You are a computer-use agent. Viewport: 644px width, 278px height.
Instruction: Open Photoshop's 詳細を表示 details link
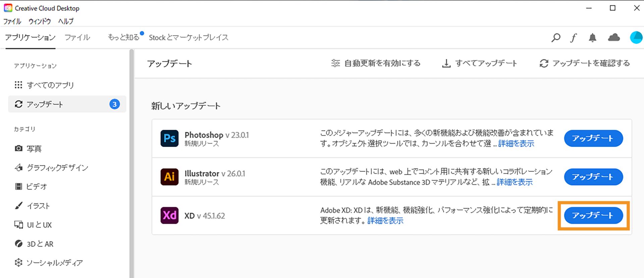click(516, 143)
